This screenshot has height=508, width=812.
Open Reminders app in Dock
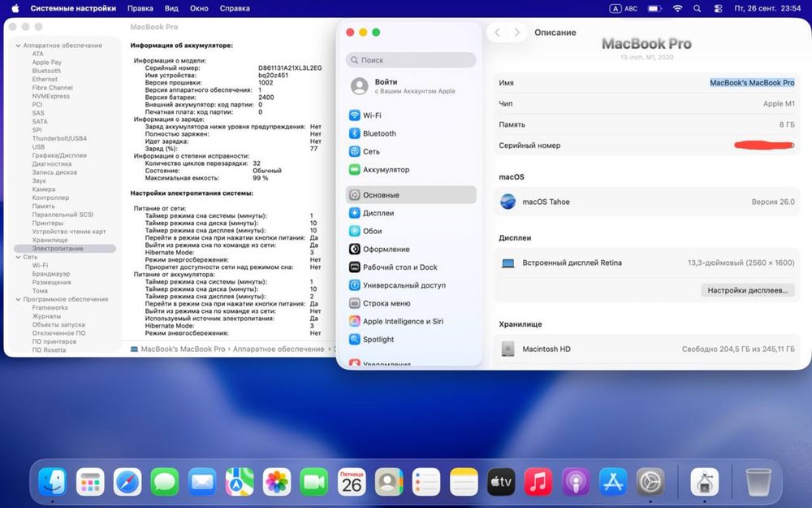[426, 481]
